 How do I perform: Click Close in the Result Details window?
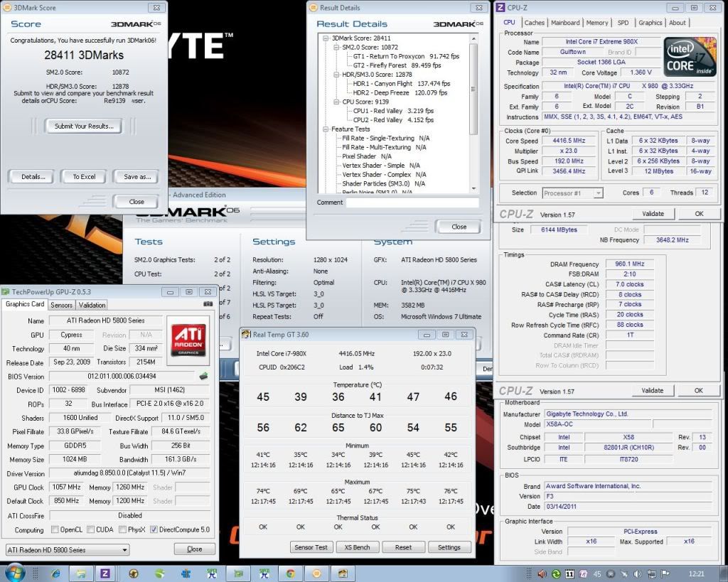[x=459, y=227]
